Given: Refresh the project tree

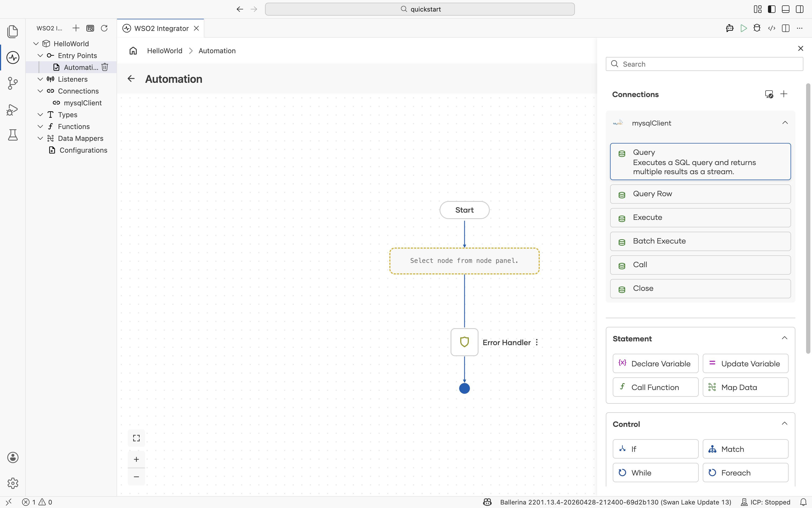Looking at the screenshot, I should coord(104,28).
